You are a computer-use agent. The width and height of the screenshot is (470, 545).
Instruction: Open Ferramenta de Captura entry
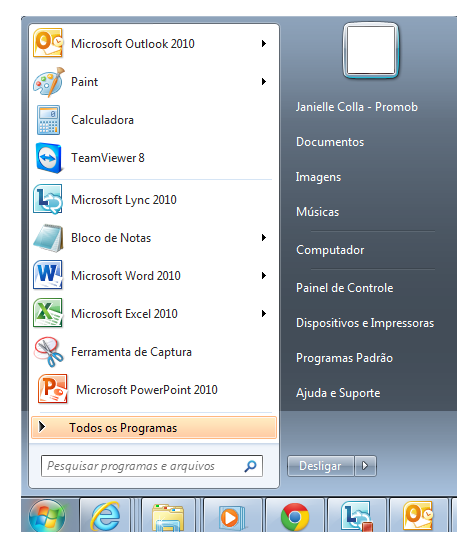(x=131, y=352)
